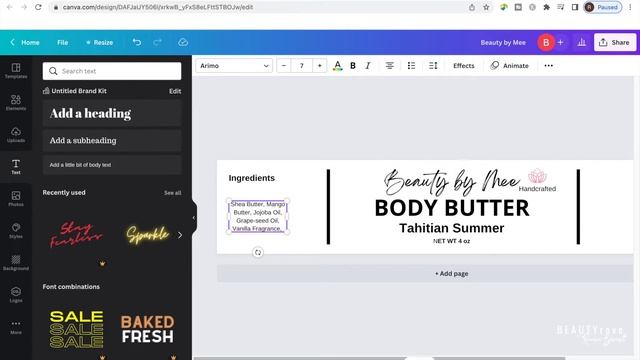Select the BAKED FRESH font combination
Image resolution: width=640 pixels, height=360 pixels.
coord(148,329)
